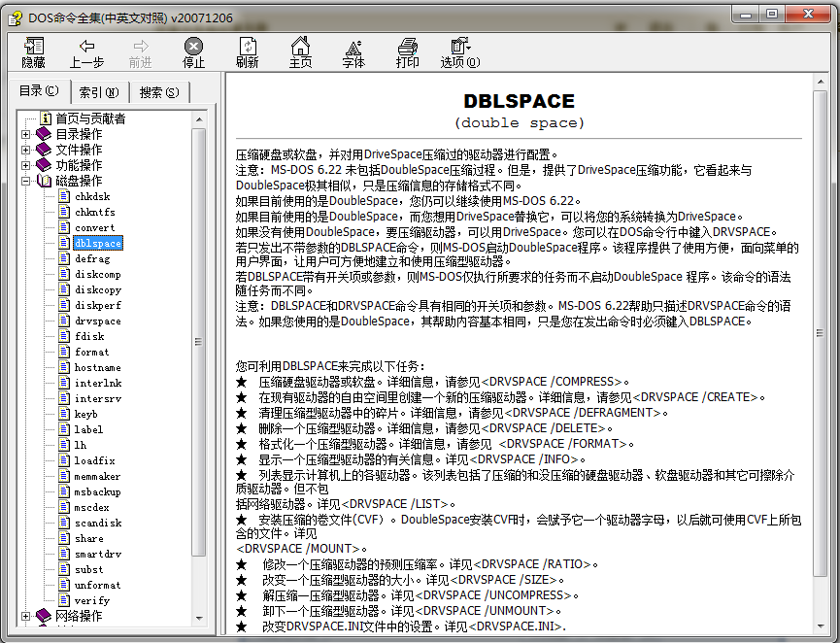Click the 功能操作 book icon

point(44,165)
